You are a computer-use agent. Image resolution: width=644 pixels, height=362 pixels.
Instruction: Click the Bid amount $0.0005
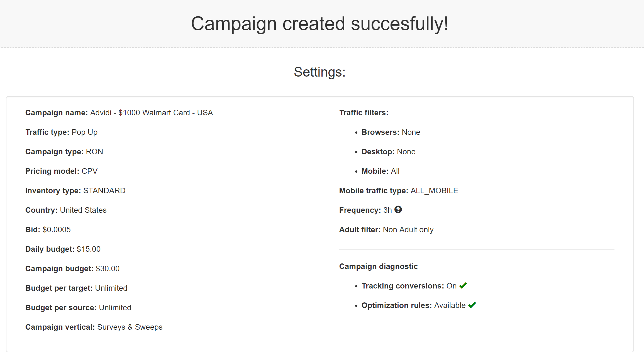[x=57, y=230]
